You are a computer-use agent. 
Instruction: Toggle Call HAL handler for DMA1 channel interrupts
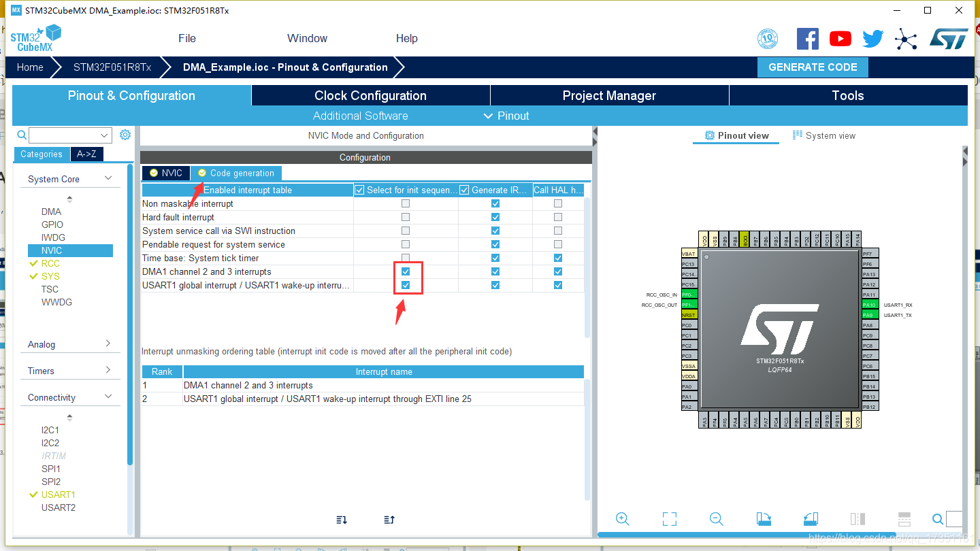[558, 271]
